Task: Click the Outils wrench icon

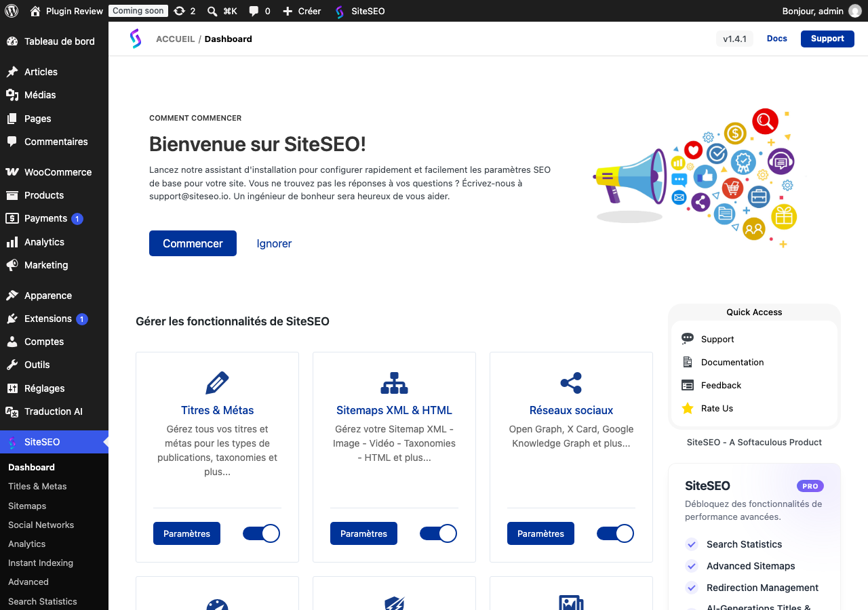Action: point(12,365)
